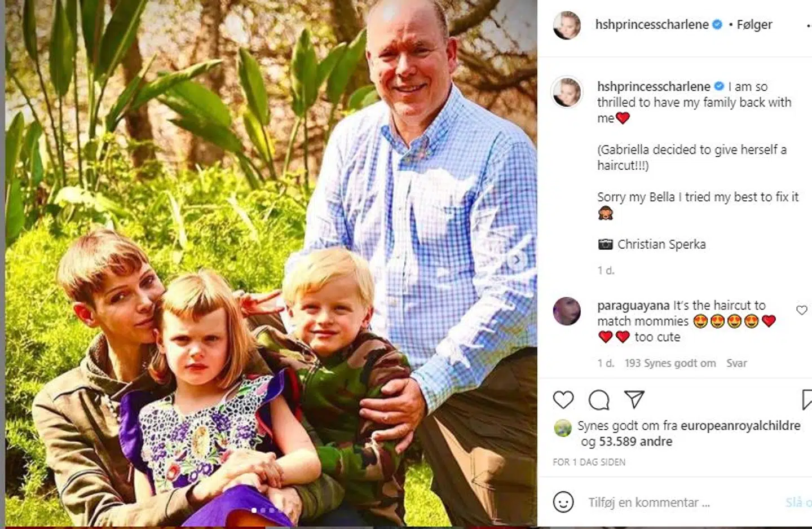Toggle the Følger following button
This screenshot has height=529, width=812.
click(x=754, y=24)
